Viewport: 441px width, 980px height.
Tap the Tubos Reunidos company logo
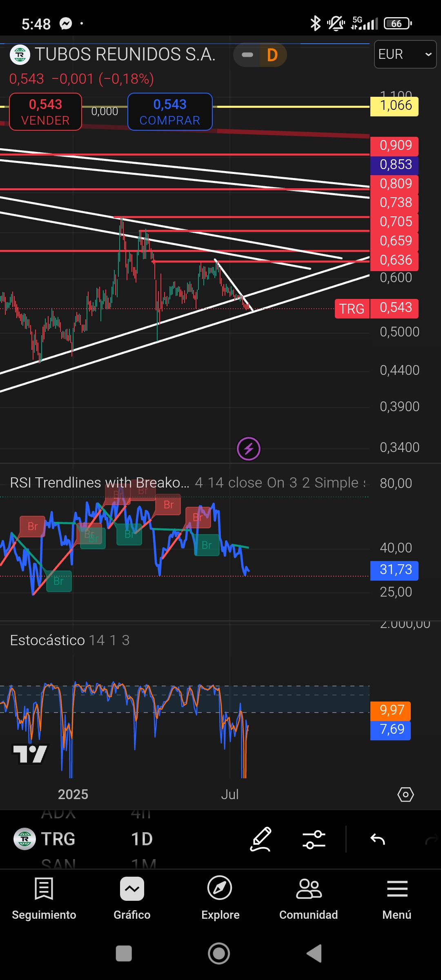coord(20,55)
